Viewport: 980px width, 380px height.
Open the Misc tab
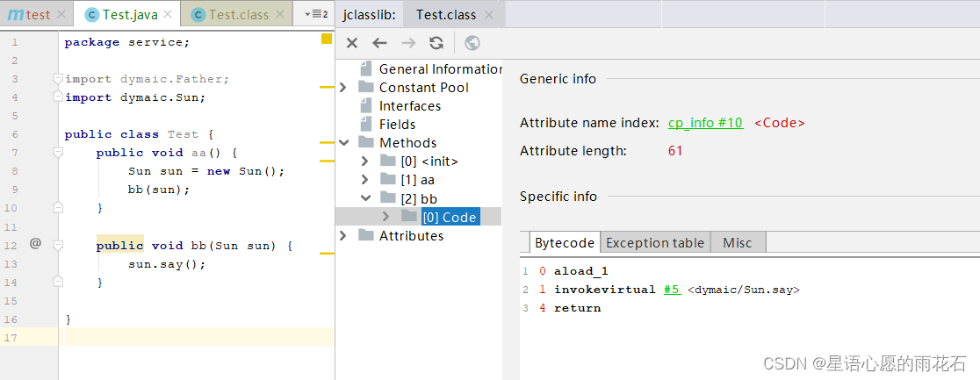738,242
